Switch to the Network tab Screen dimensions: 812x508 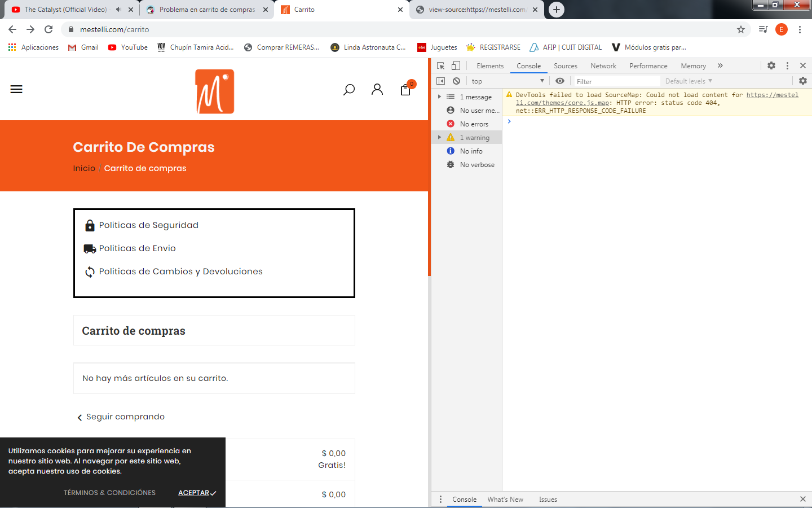pyautogui.click(x=603, y=66)
